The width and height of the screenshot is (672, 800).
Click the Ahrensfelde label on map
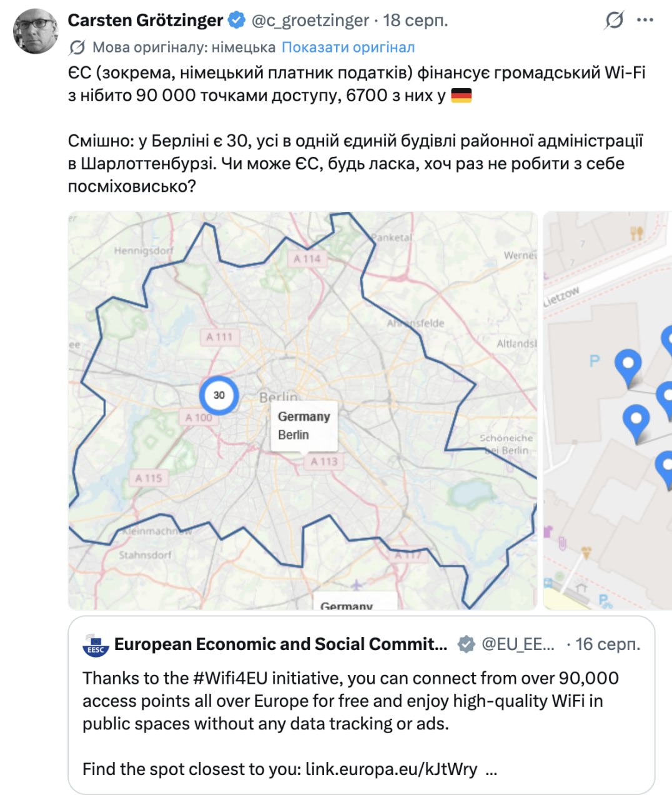tap(416, 323)
